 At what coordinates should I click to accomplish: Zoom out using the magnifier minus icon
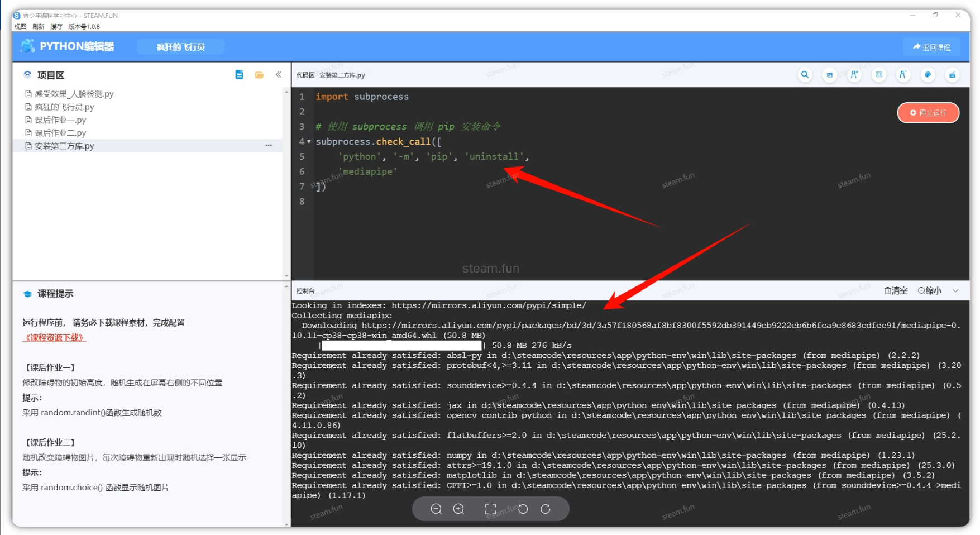(x=436, y=509)
